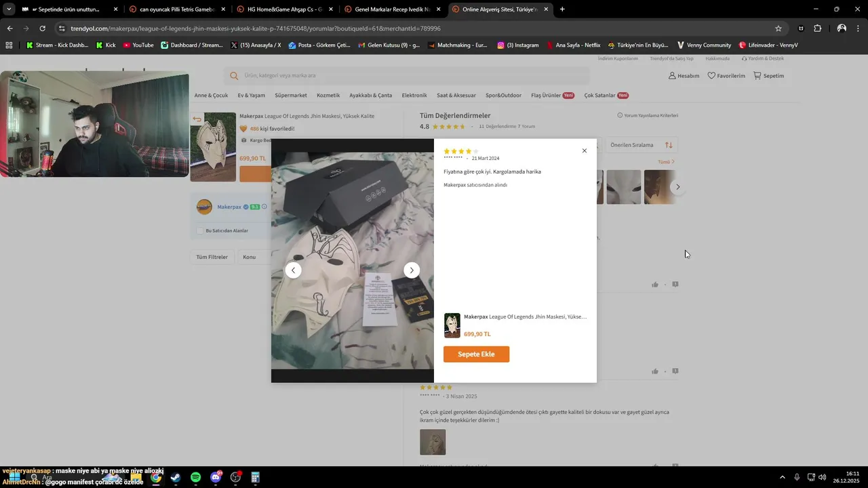Show hidden system tray icons
The image size is (868, 488).
(x=782, y=477)
